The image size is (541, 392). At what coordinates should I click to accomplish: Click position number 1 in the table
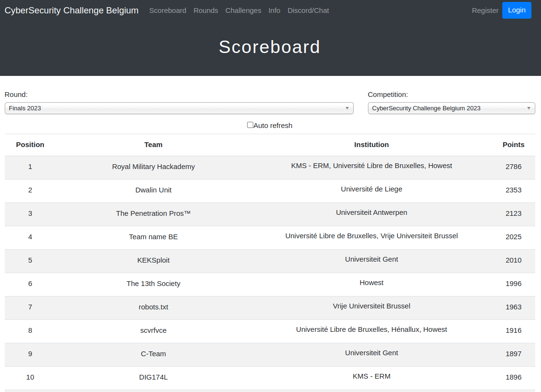[x=30, y=167]
